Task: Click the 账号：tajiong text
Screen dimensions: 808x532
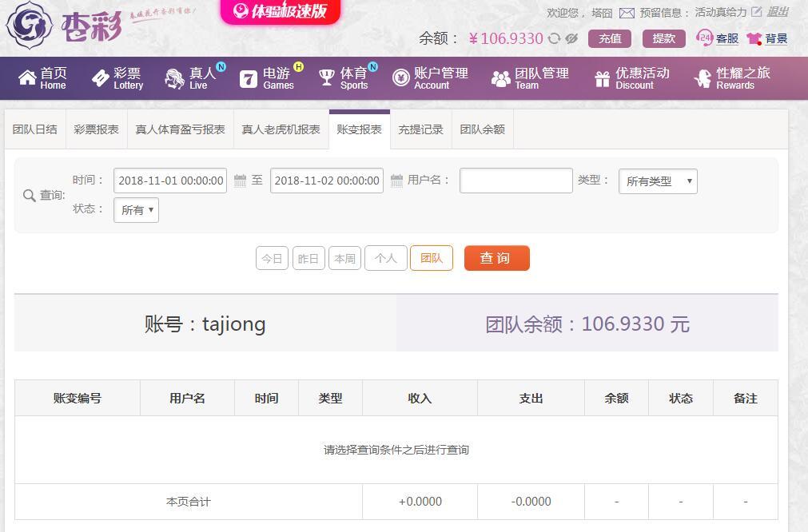Action: click(205, 324)
